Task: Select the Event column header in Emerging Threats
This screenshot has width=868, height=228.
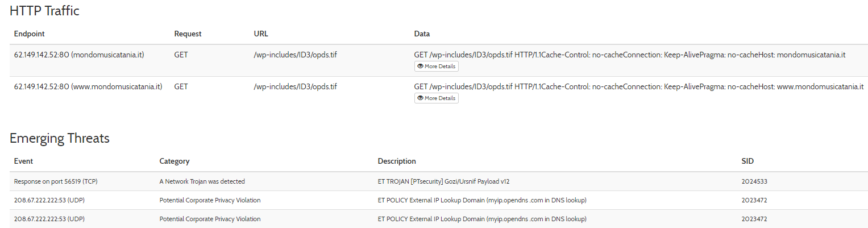Action: (x=24, y=161)
